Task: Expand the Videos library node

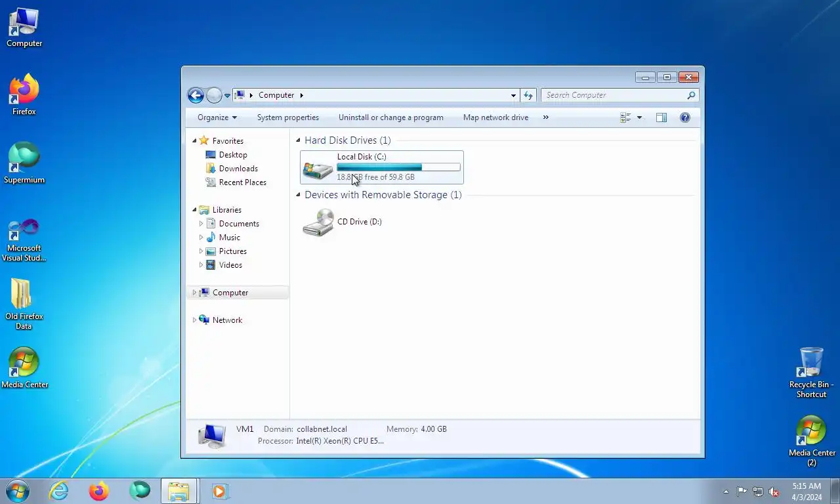Action: pos(201,265)
